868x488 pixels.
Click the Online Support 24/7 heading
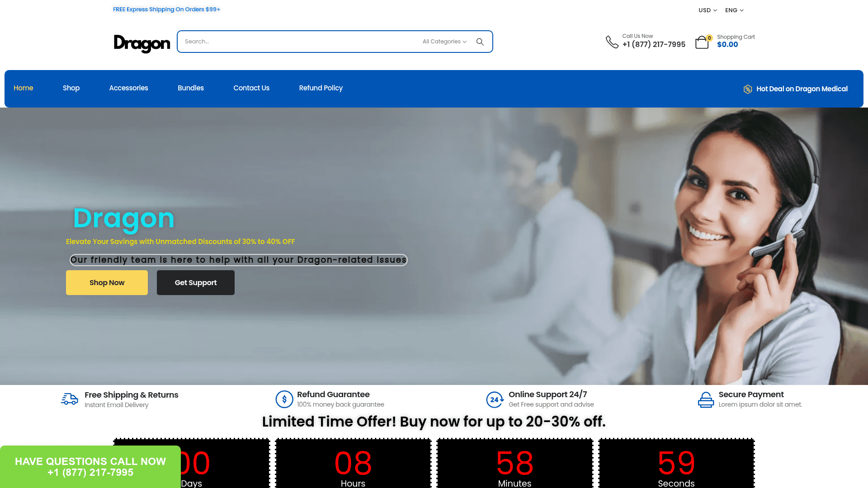click(x=548, y=394)
